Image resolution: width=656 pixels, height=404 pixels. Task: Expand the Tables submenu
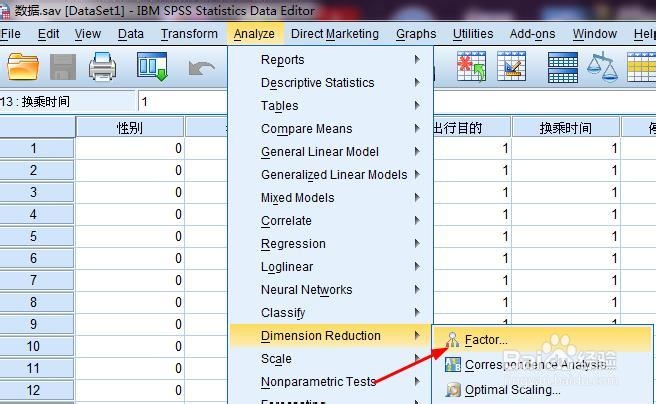click(331, 105)
